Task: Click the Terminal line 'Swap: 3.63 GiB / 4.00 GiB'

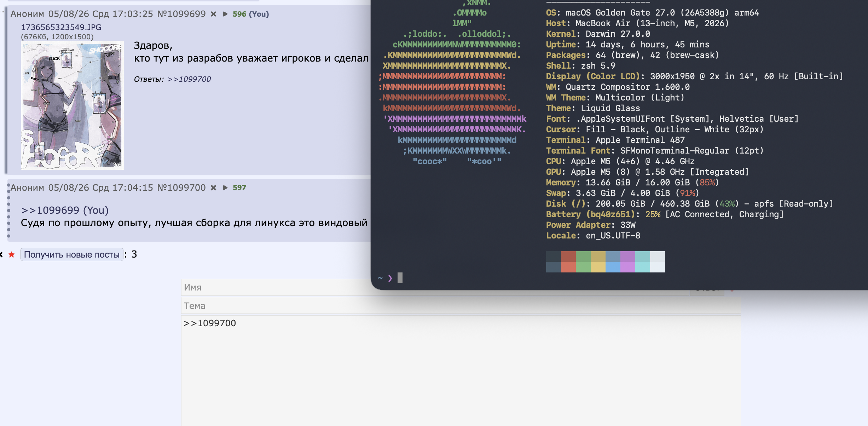Action: tap(623, 193)
